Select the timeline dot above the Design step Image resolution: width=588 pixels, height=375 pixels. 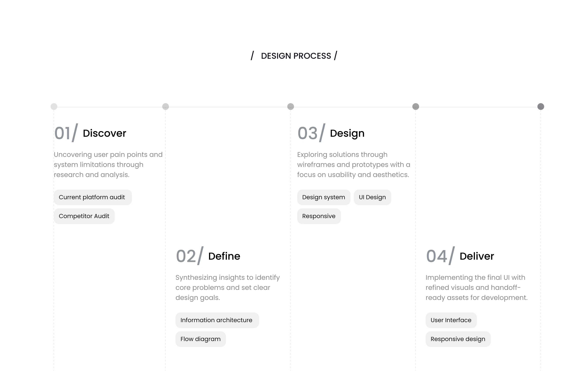coord(291,107)
